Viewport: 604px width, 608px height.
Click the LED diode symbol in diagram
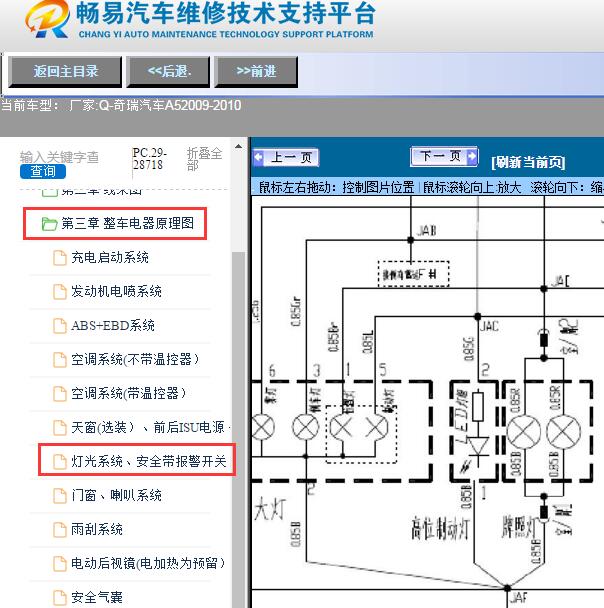pyautogui.click(x=479, y=447)
